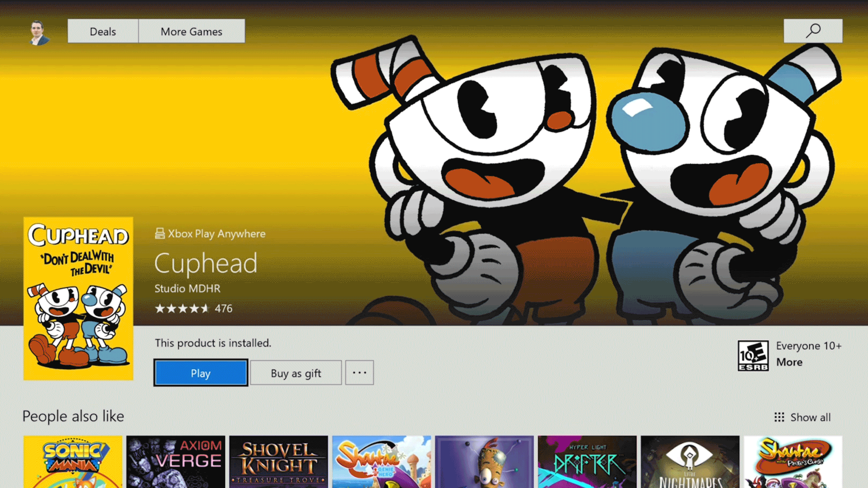Open the More Games tab
This screenshot has width=868, height=488.
click(192, 31)
